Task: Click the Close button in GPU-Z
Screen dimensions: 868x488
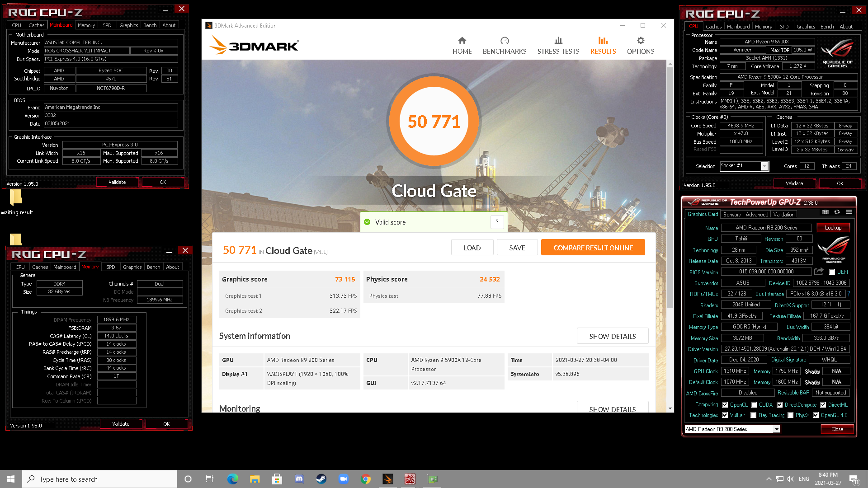Action: 837,429
